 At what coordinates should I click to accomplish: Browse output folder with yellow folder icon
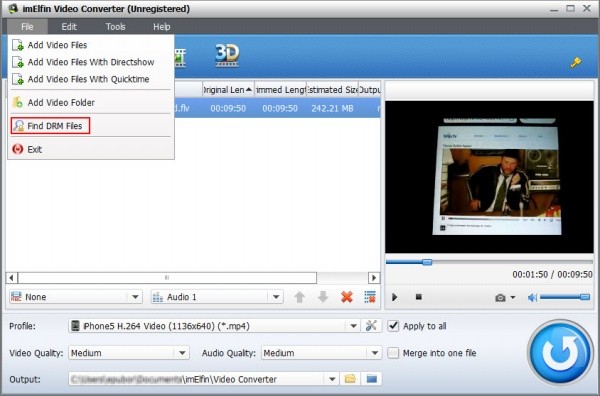point(350,379)
